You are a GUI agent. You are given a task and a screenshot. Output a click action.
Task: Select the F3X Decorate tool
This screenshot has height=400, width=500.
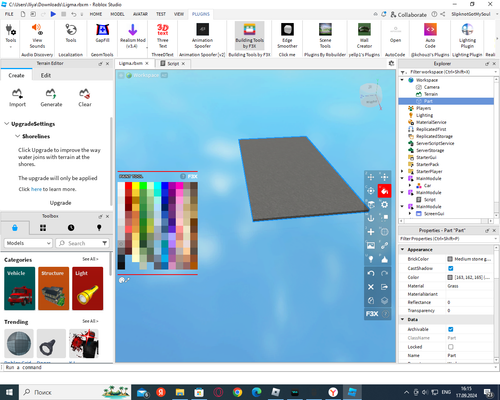384,259
